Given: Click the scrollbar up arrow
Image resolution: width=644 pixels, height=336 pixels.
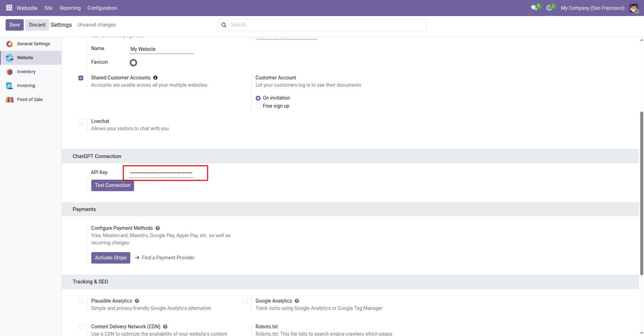Looking at the screenshot, I should (x=642, y=40).
